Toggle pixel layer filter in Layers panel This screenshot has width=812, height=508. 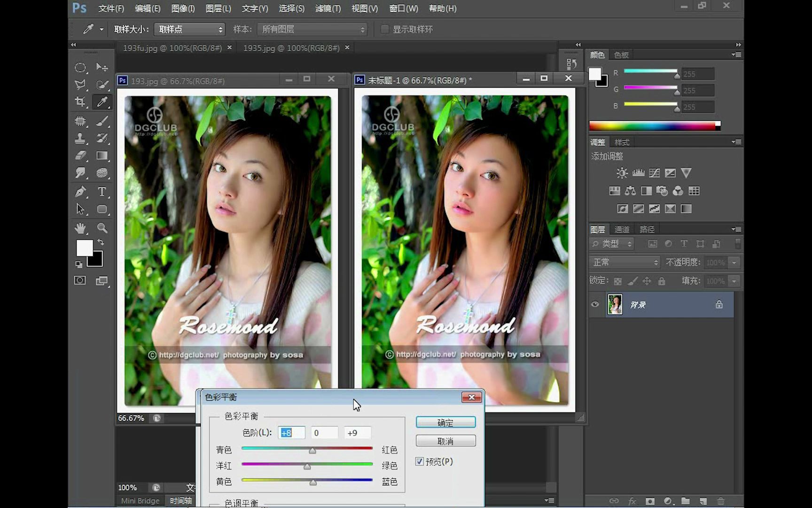click(653, 244)
